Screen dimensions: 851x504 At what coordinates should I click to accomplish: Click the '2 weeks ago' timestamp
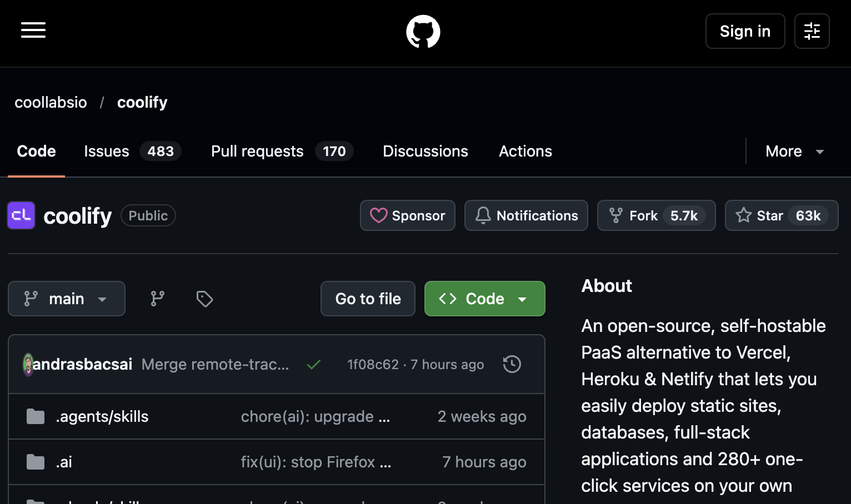[482, 416]
